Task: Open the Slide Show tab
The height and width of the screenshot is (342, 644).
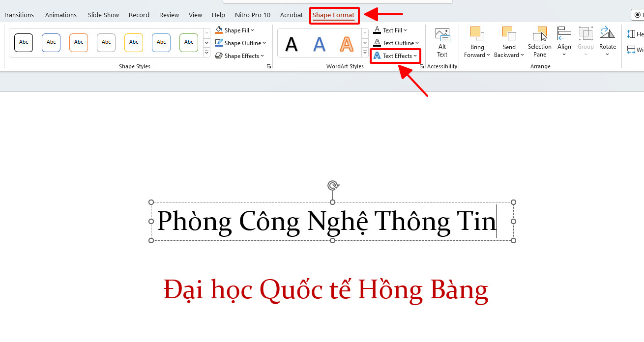Action: [103, 15]
